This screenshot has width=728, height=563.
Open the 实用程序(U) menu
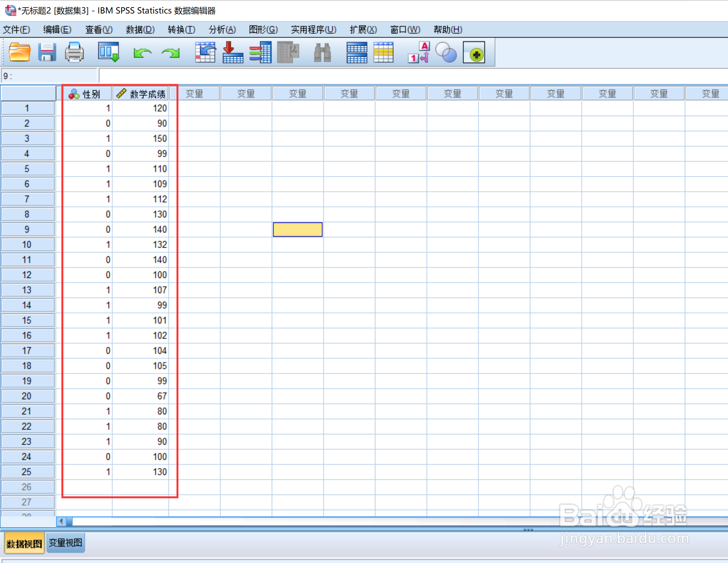pyautogui.click(x=314, y=30)
